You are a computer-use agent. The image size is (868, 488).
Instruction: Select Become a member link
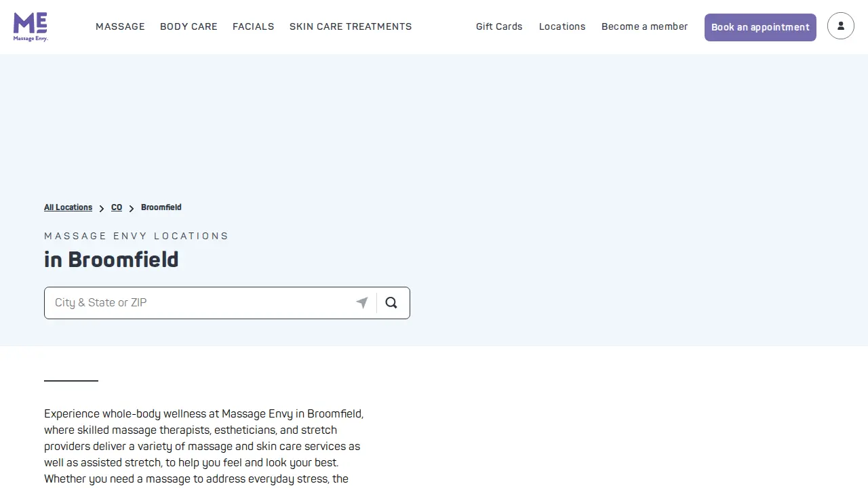click(x=645, y=26)
